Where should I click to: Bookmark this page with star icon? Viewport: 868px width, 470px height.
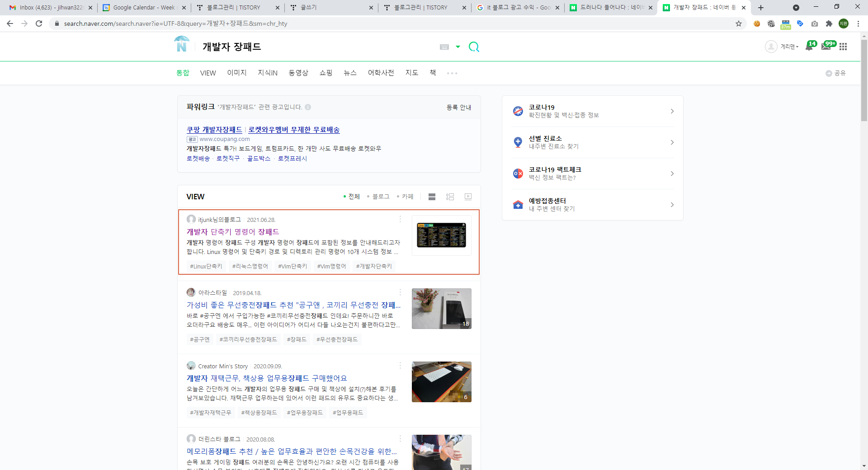click(x=739, y=23)
